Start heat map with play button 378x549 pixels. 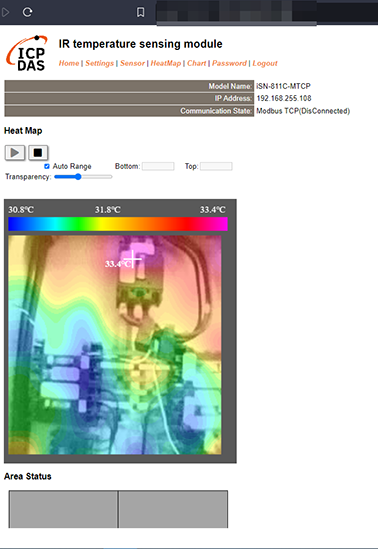(15, 153)
